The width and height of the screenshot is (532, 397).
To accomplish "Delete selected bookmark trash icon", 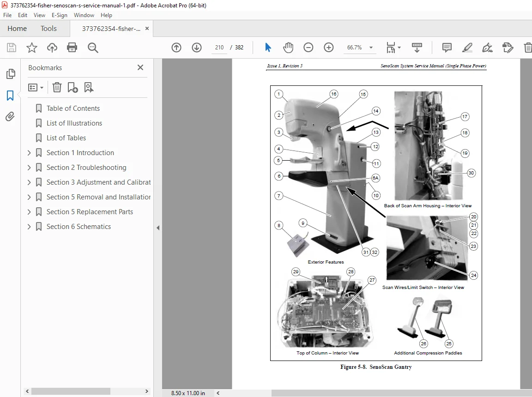I will pyautogui.click(x=57, y=87).
